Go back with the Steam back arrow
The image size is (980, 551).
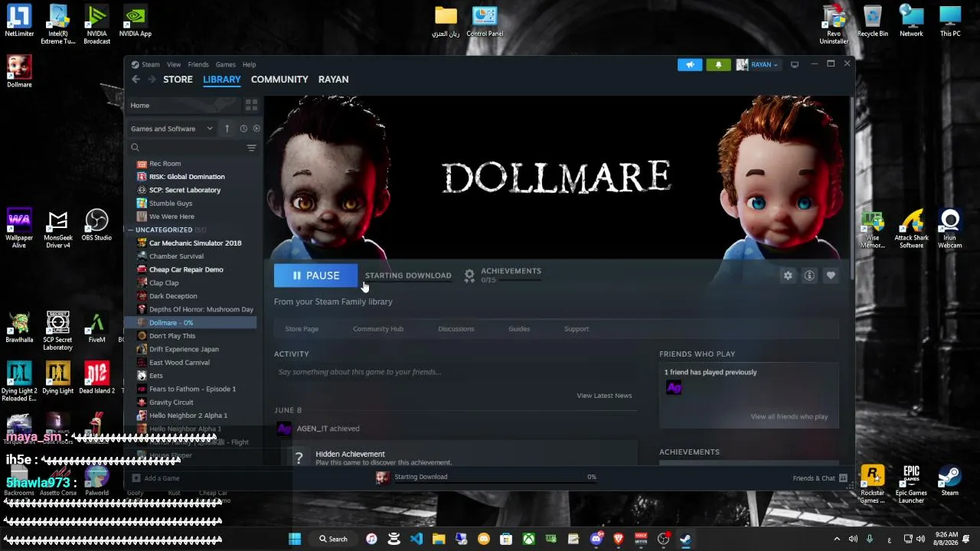(x=136, y=80)
